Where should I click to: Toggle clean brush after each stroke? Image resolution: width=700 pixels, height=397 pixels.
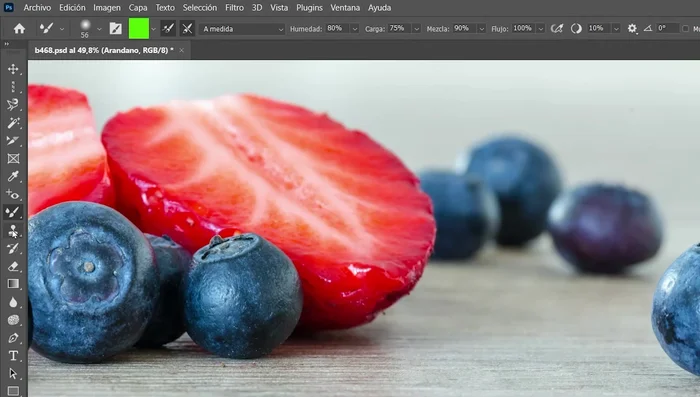pyautogui.click(x=188, y=29)
